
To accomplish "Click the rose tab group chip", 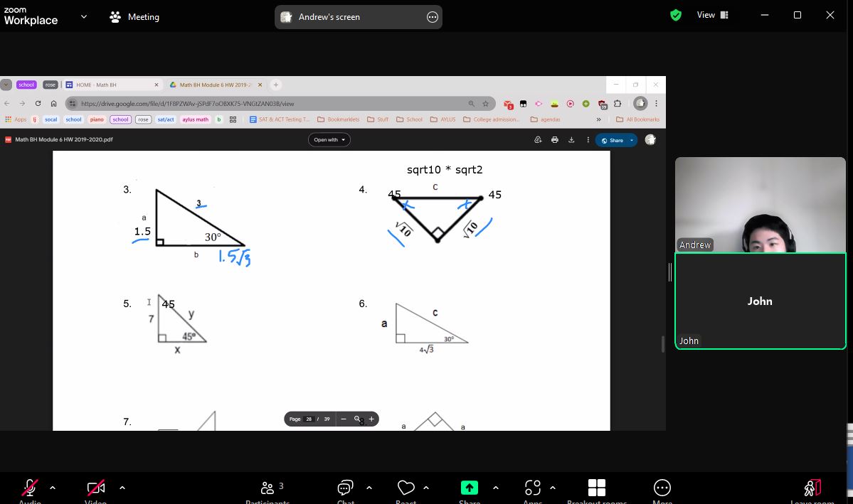I will click(x=50, y=85).
